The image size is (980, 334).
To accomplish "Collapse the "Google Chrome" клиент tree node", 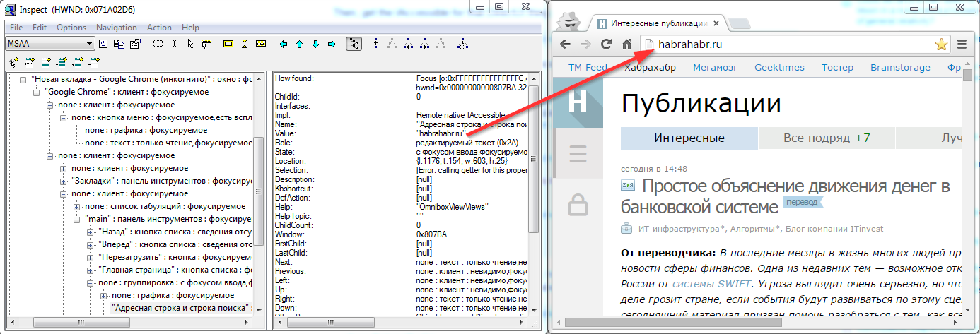I will (x=37, y=92).
